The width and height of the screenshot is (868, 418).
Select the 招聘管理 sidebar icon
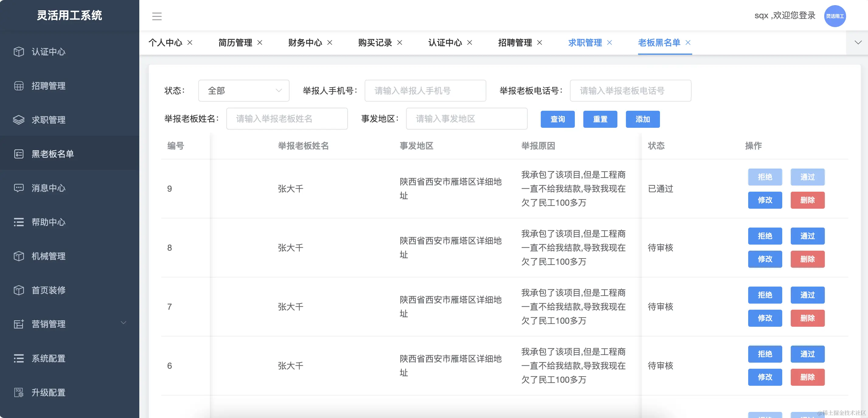pyautogui.click(x=19, y=85)
